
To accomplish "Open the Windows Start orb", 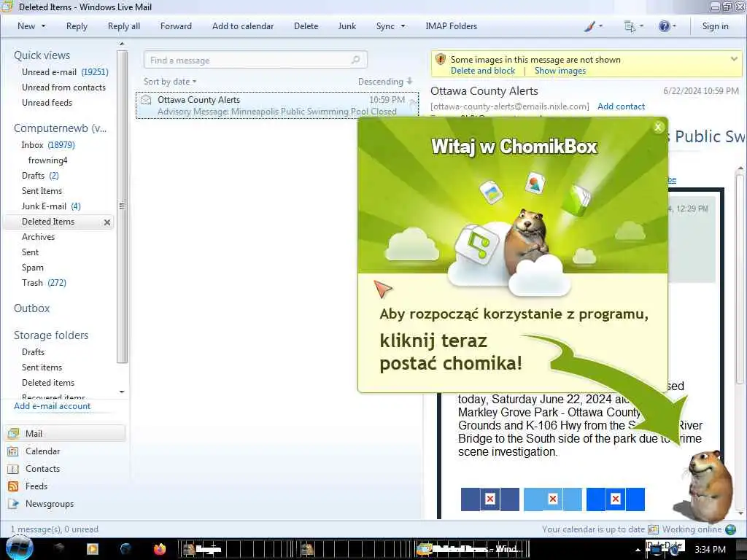I will point(19,548).
